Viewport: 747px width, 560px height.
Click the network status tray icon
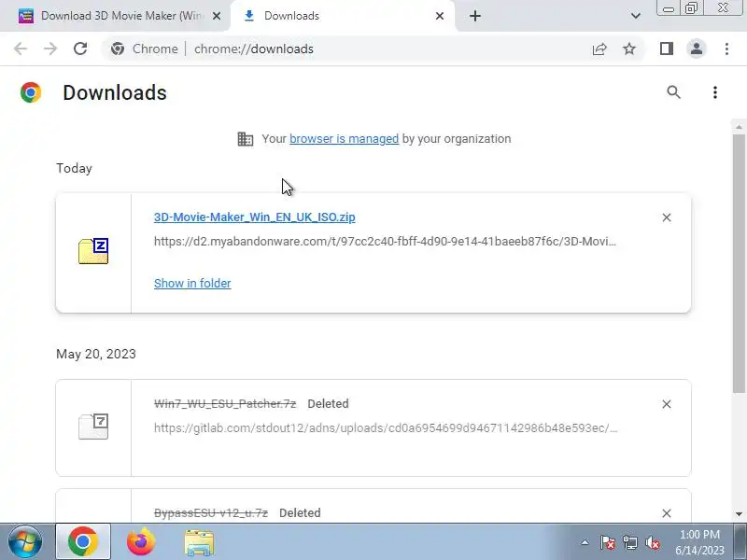(x=629, y=542)
